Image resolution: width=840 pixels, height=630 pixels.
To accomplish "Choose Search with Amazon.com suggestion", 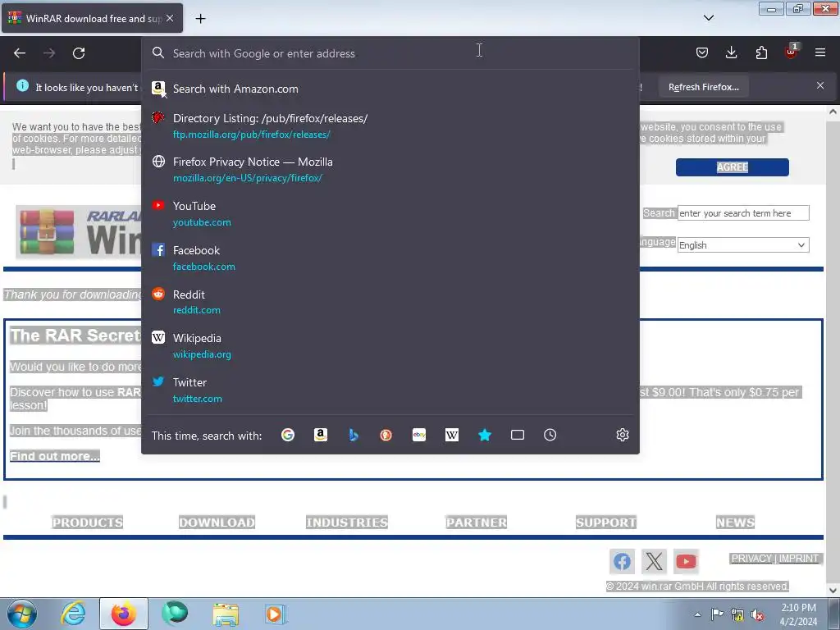I will click(390, 89).
